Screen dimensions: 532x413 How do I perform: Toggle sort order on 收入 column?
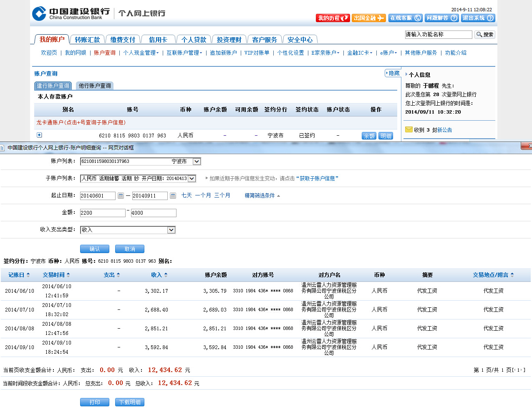tap(159, 275)
